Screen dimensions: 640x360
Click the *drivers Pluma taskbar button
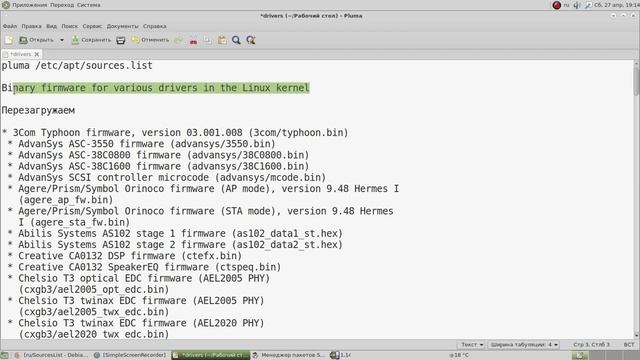tap(210, 355)
